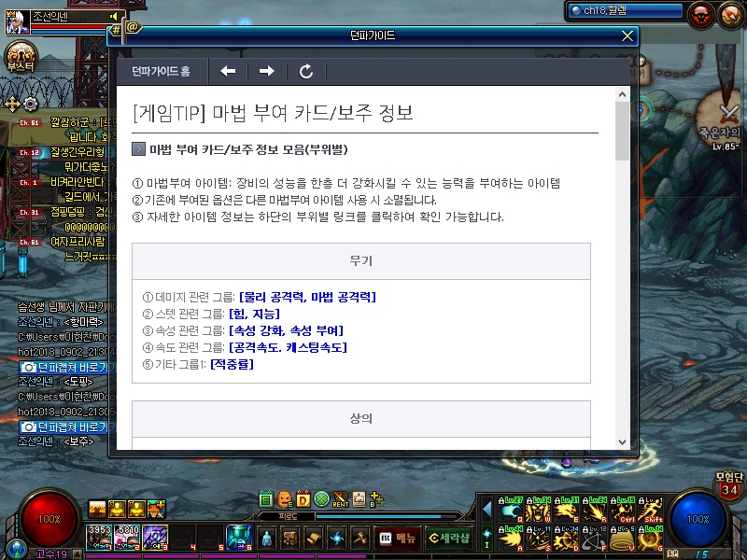Open the 물리 공격력, 마법 공격력 link
Viewport: 747px width, 560px height.
tap(307, 297)
